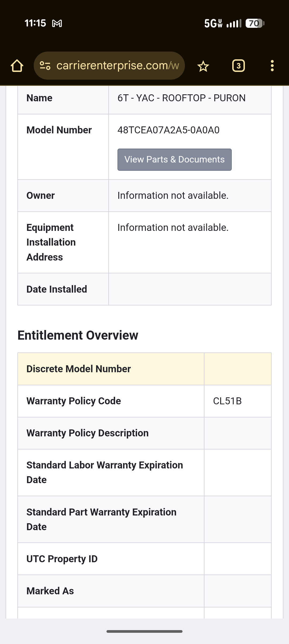Tap the signal strength bars icon
This screenshot has width=289, height=644.
coord(234,24)
